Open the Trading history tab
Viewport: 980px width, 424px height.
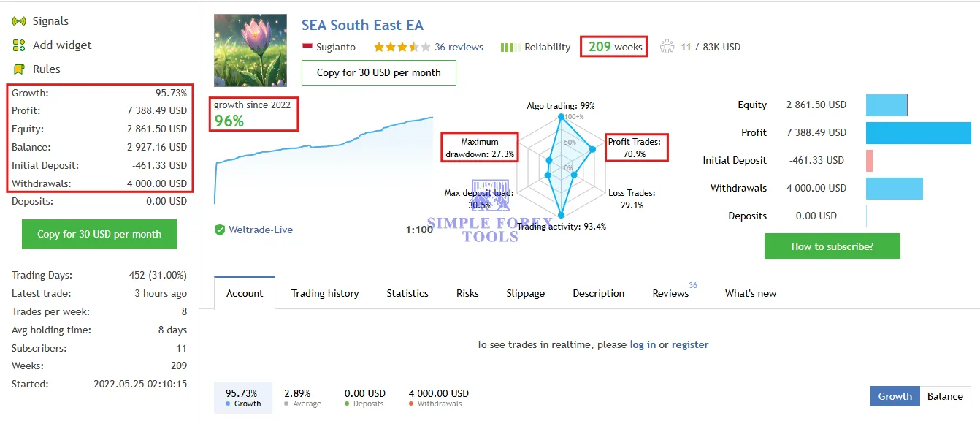[325, 293]
